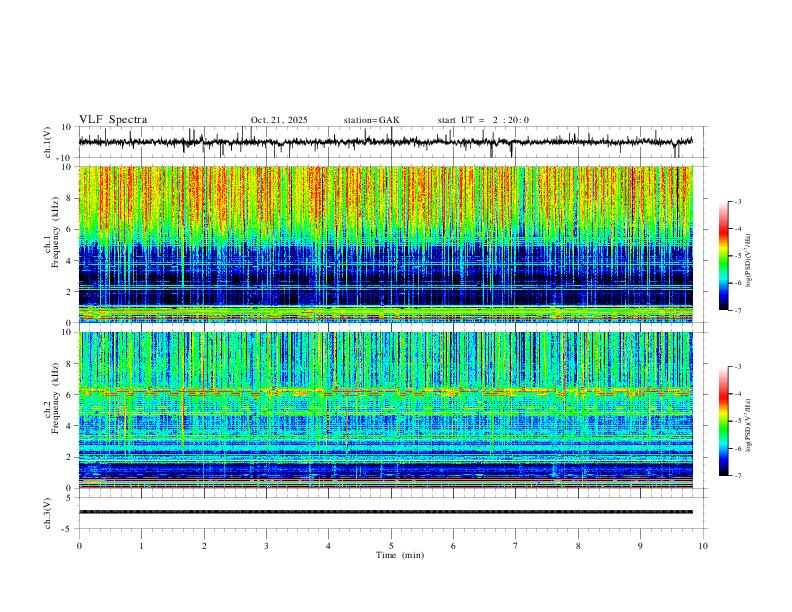Click the "-3" value on ch.1 color bar
The width and height of the screenshot is (792, 612).
pos(737,201)
